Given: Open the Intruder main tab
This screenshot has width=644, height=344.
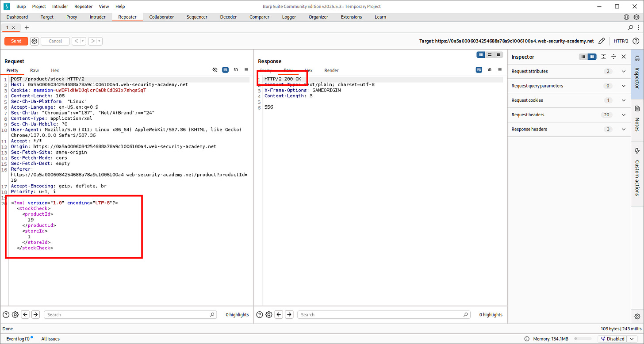Looking at the screenshot, I should click(x=97, y=17).
